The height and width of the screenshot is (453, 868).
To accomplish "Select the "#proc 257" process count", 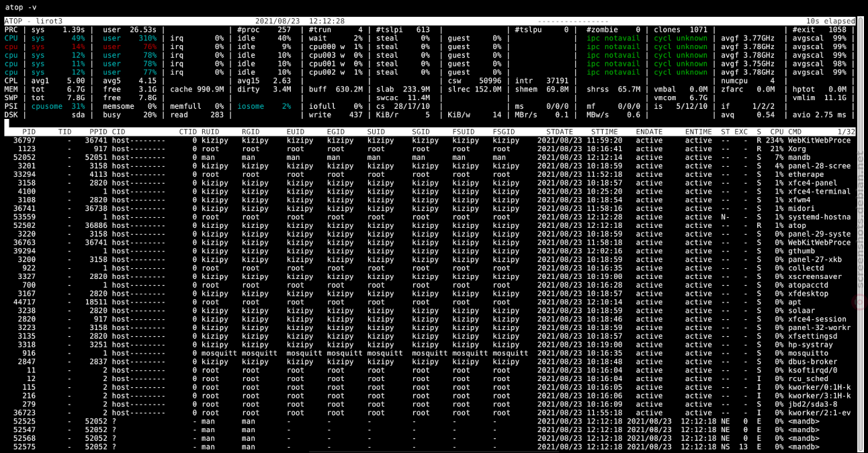I will pyautogui.click(x=264, y=30).
